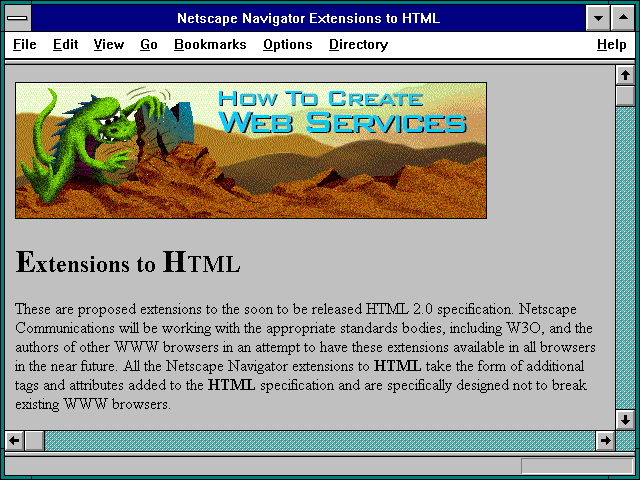Click the horizontal scrollbar left arrow
640x480 pixels.
point(15,440)
